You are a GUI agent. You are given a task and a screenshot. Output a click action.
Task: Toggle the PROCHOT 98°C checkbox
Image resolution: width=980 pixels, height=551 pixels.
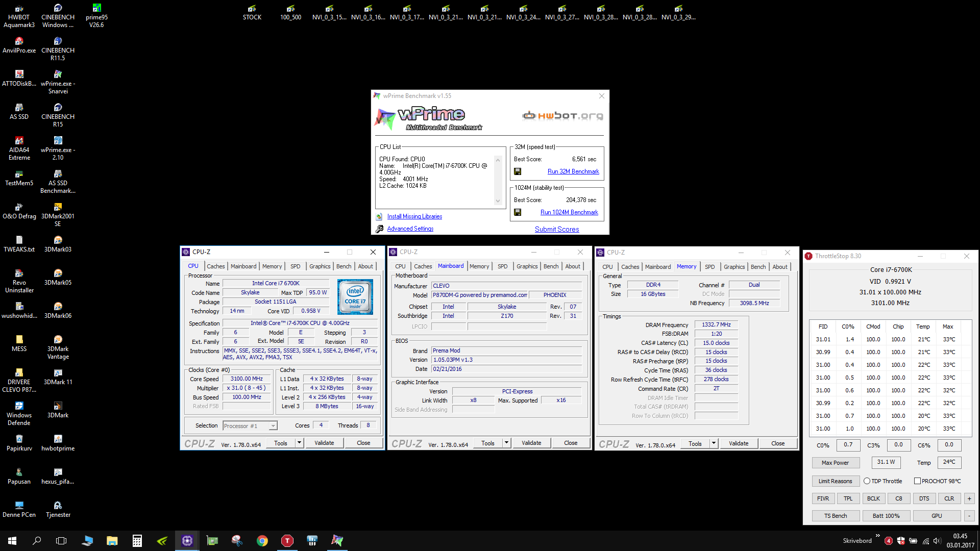917,481
